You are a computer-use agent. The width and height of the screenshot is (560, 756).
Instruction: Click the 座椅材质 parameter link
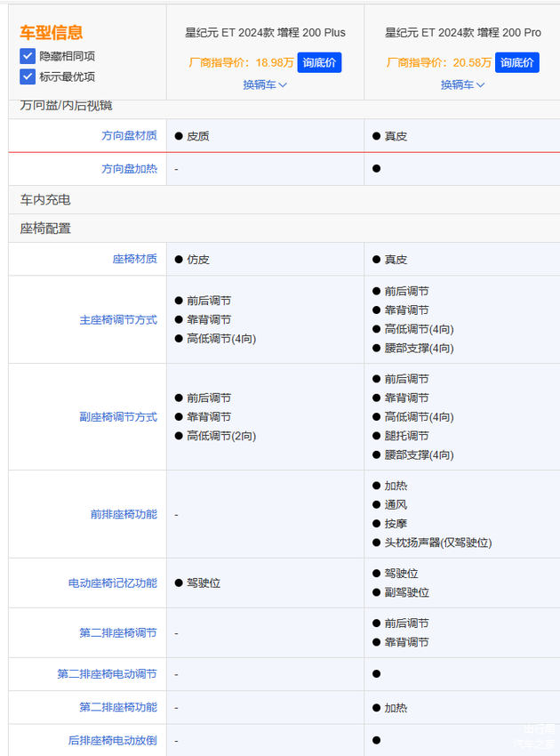pos(134,259)
